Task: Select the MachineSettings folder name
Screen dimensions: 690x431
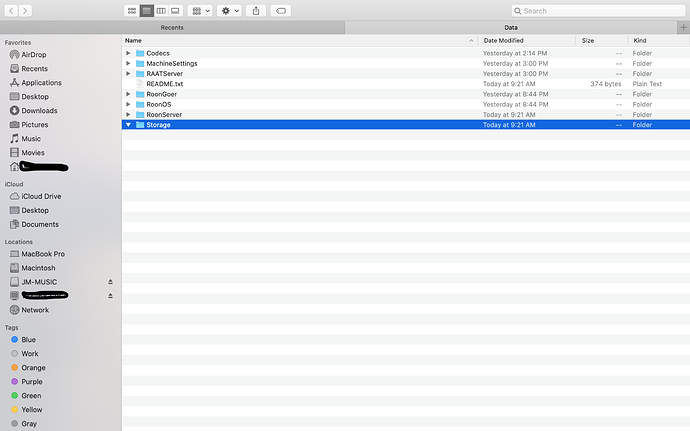Action: [172, 63]
